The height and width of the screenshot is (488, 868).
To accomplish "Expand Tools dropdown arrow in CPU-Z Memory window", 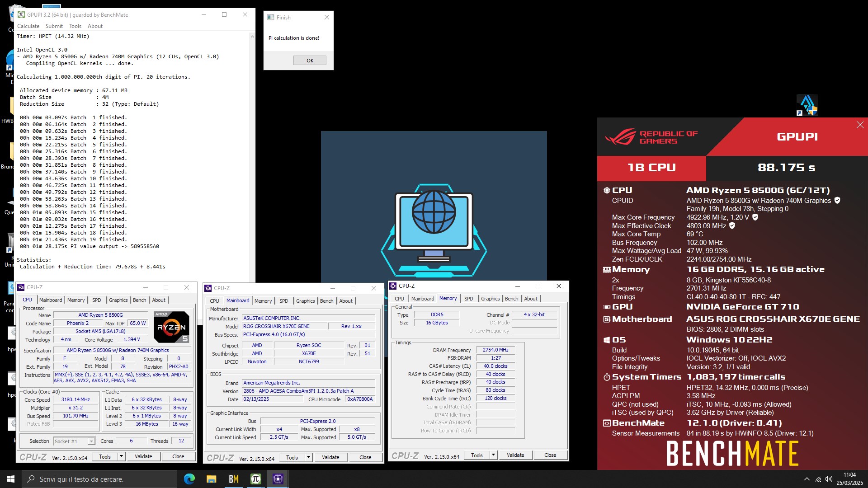I will [493, 455].
